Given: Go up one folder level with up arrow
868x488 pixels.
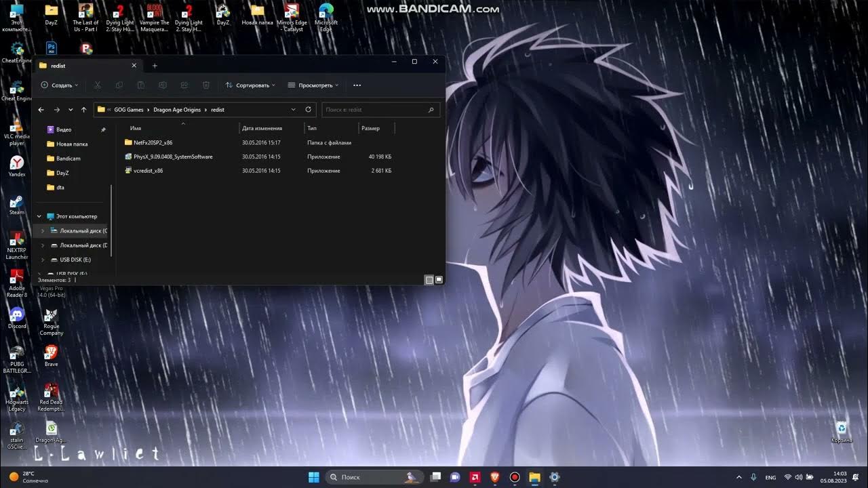Looking at the screenshot, I should click(x=83, y=109).
